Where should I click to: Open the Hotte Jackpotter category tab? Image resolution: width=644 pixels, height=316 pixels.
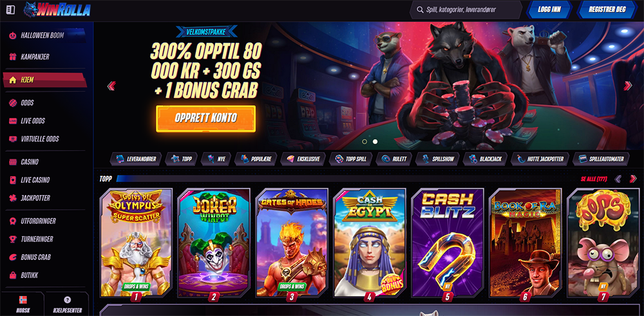pyautogui.click(x=540, y=159)
